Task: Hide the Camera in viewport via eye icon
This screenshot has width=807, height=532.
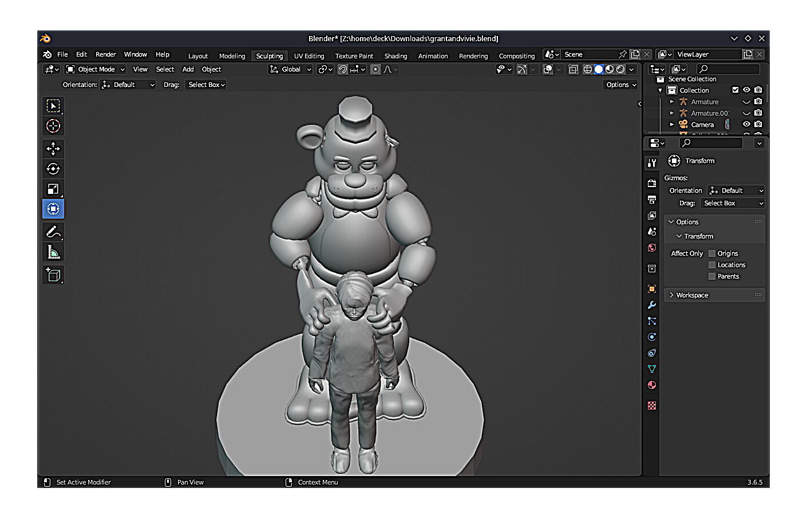Action: [x=746, y=124]
